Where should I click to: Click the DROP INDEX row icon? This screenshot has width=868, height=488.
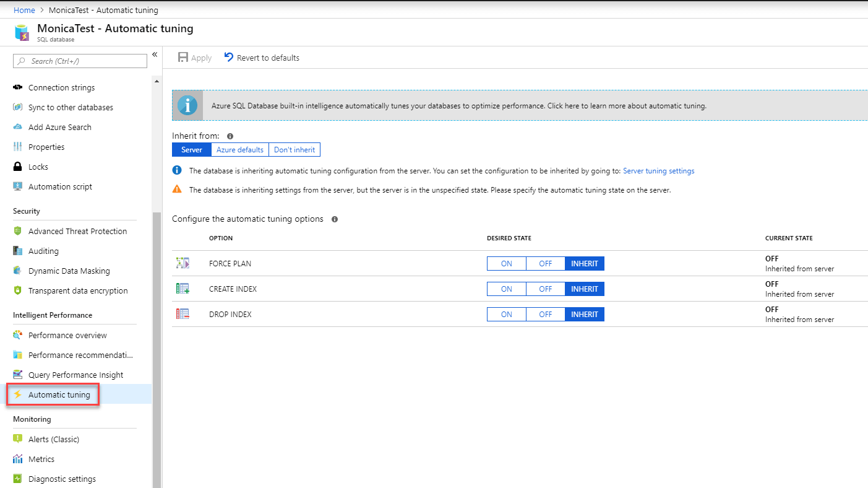pyautogui.click(x=183, y=314)
